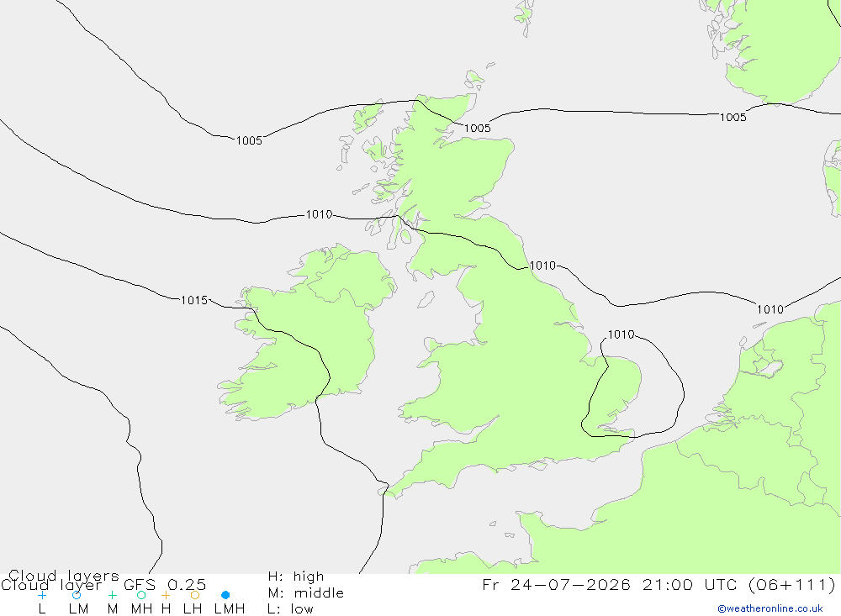Click the orange circle LH cloud symbol
Screen dimensions: 841x616
click(x=195, y=595)
